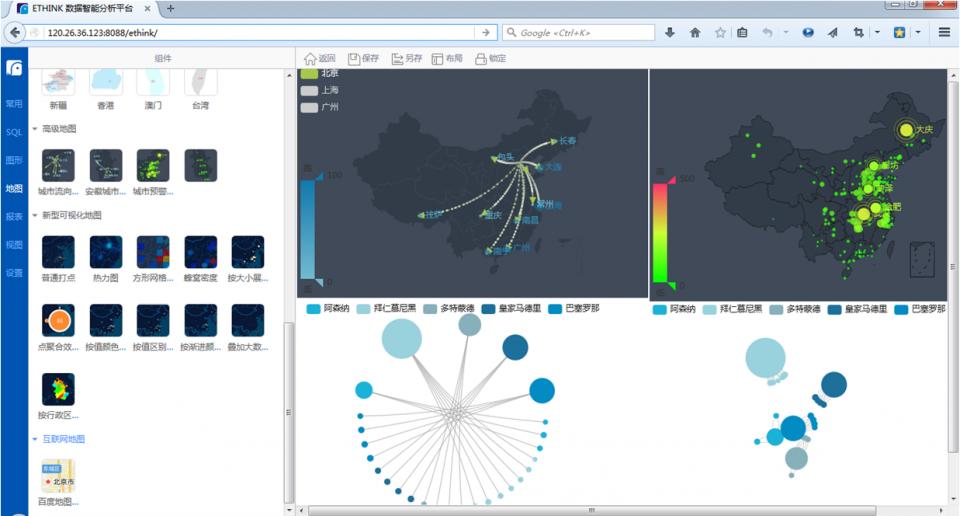Viewport: 960px width, 516px height.
Task: Open the 设置 sidebar tab
Action: tap(14, 273)
